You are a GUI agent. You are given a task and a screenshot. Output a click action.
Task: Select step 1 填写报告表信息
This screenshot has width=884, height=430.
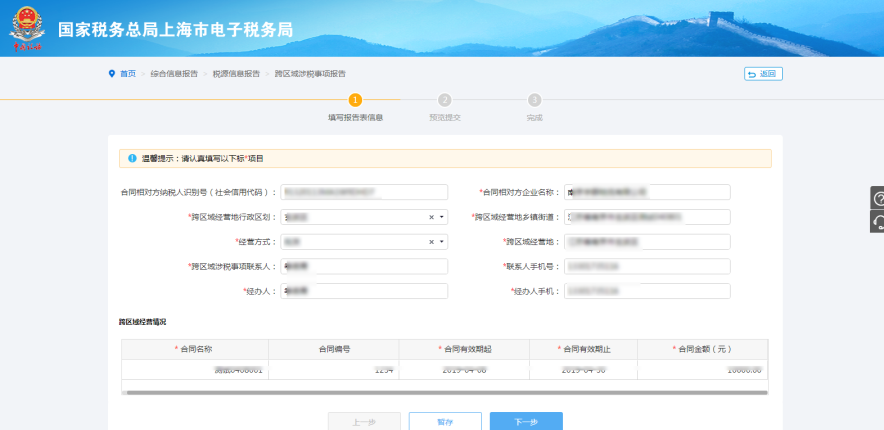pyautogui.click(x=355, y=108)
